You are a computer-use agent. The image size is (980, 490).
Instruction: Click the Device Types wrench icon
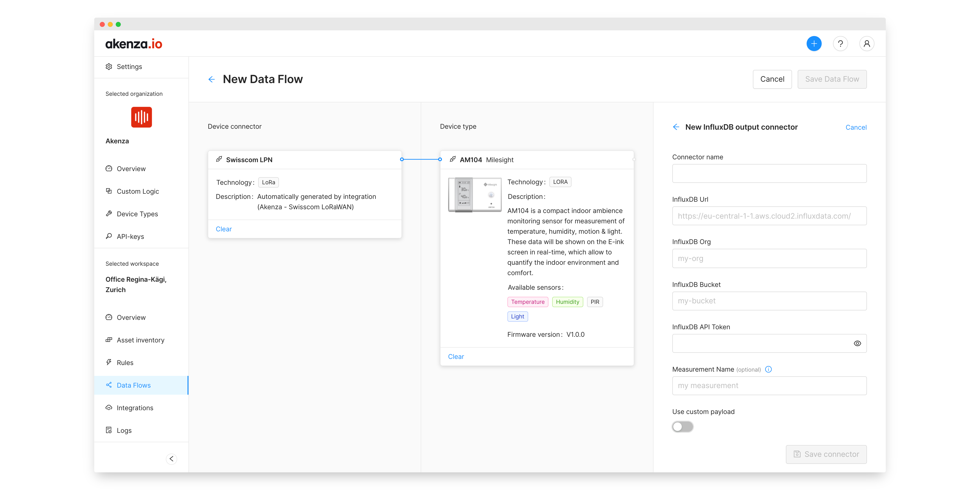tap(109, 214)
